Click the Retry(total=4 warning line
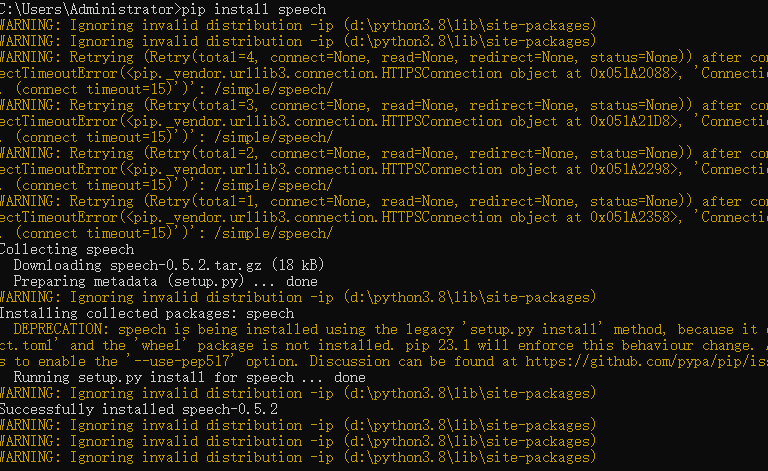Image resolution: width=768 pixels, height=471 pixels. [384, 57]
